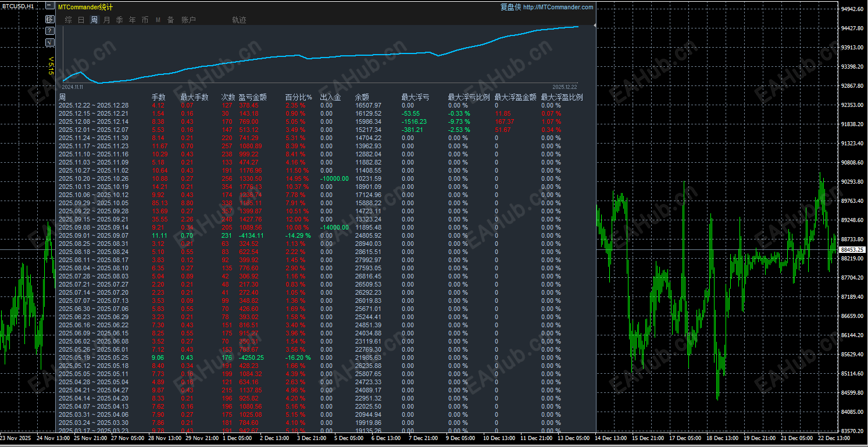Click the V5.15 version label
The image size is (868, 447).
51,65
